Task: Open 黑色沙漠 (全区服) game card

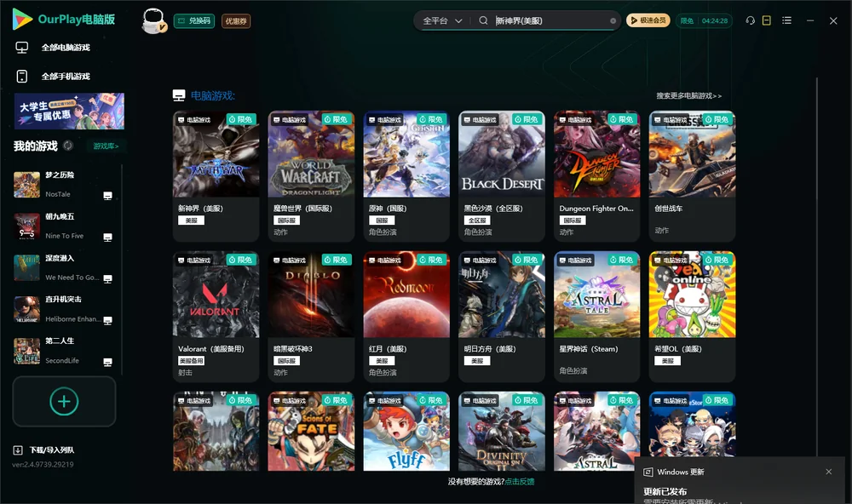Action: [502, 176]
